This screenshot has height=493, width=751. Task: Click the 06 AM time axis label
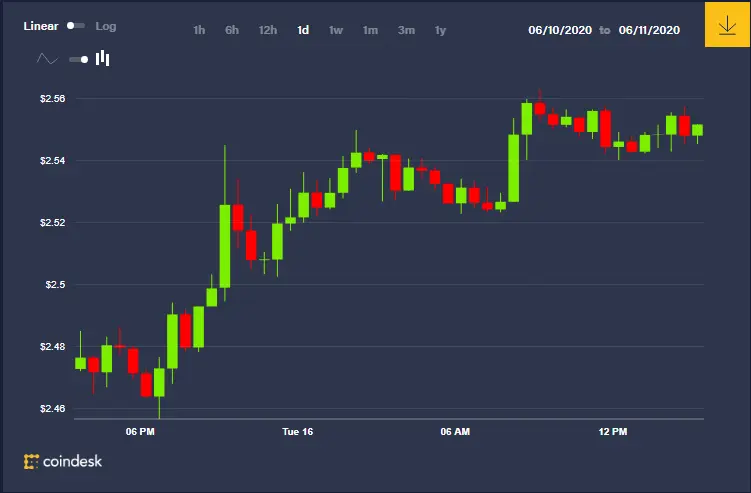pos(455,432)
